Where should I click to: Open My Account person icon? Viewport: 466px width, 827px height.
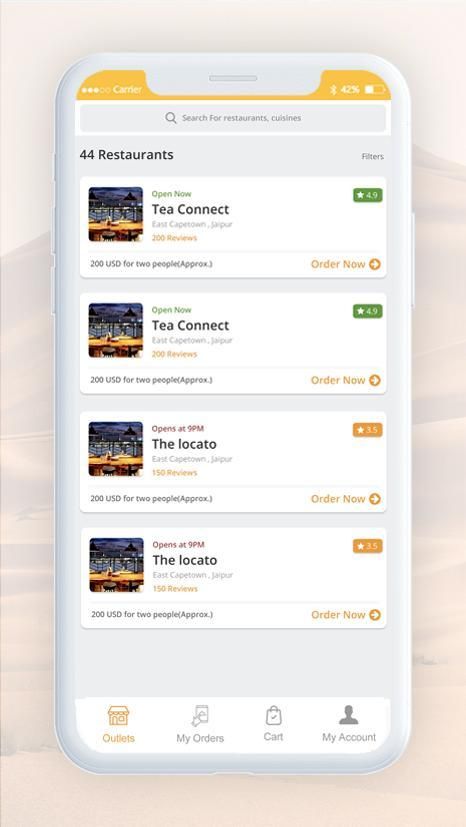[348, 715]
